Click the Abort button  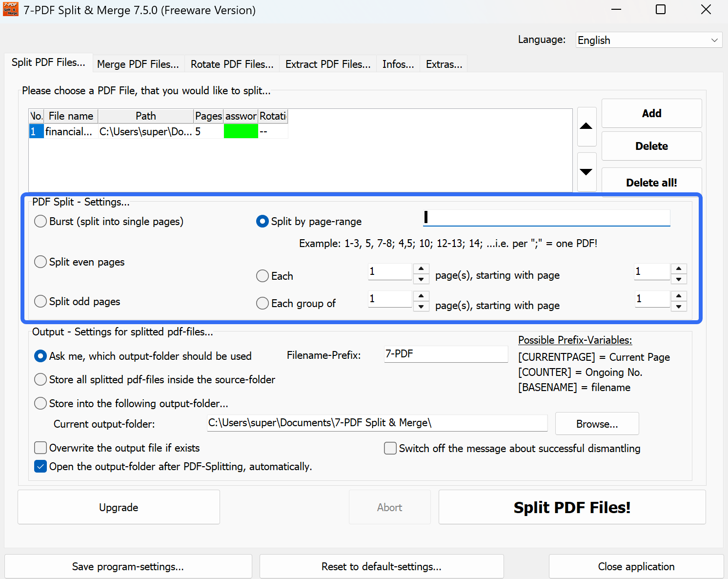tap(390, 507)
